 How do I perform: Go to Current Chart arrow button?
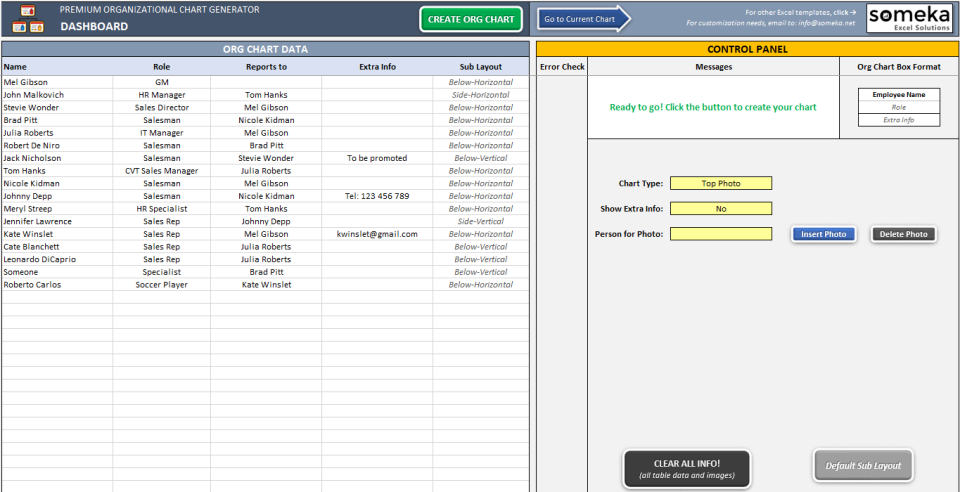click(x=584, y=19)
